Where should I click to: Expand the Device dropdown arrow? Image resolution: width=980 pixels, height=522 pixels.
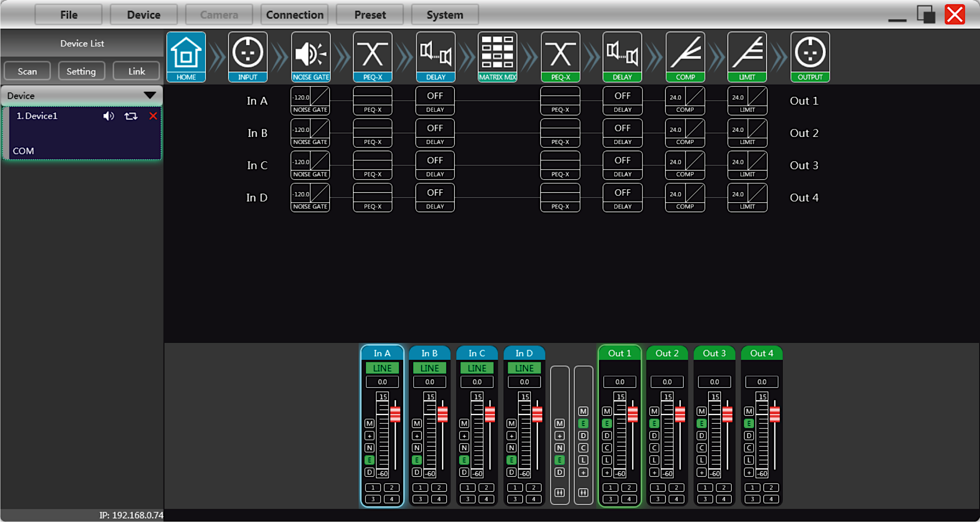tap(150, 95)
